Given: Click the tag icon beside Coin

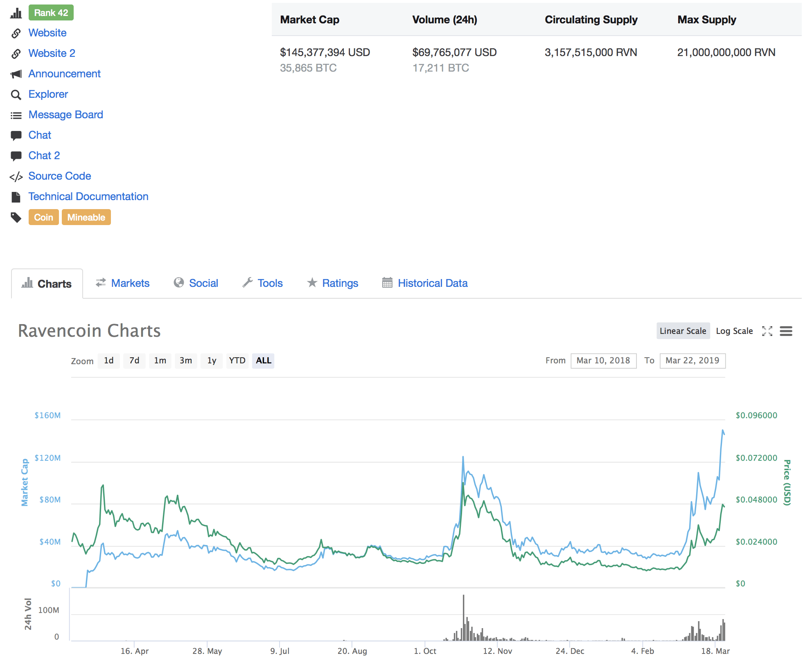Looking at the screenshot, I should coord(16,218).
